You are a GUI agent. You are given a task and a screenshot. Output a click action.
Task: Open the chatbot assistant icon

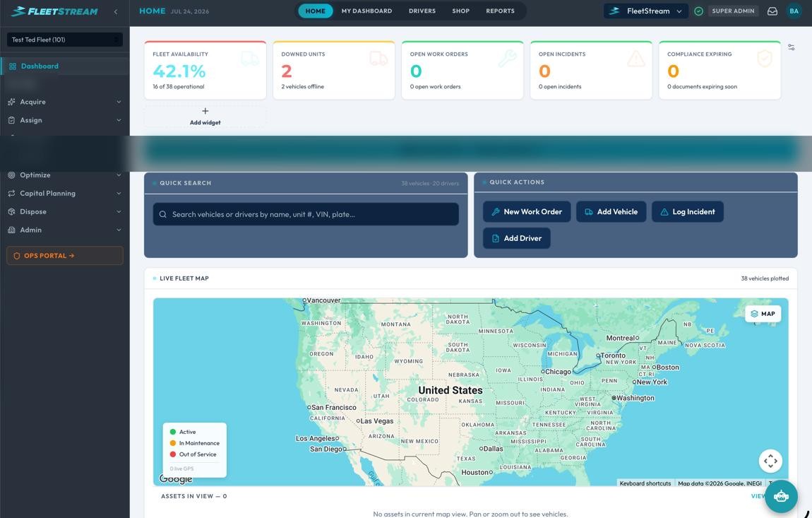pyautogui.click(x=781, y=496)
